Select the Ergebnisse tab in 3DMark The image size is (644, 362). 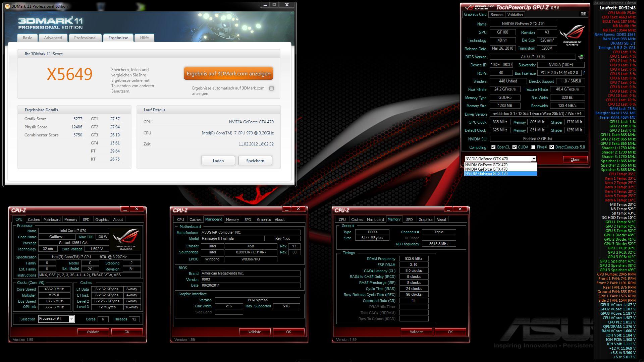pyautogui.click(x=118, y=38)
